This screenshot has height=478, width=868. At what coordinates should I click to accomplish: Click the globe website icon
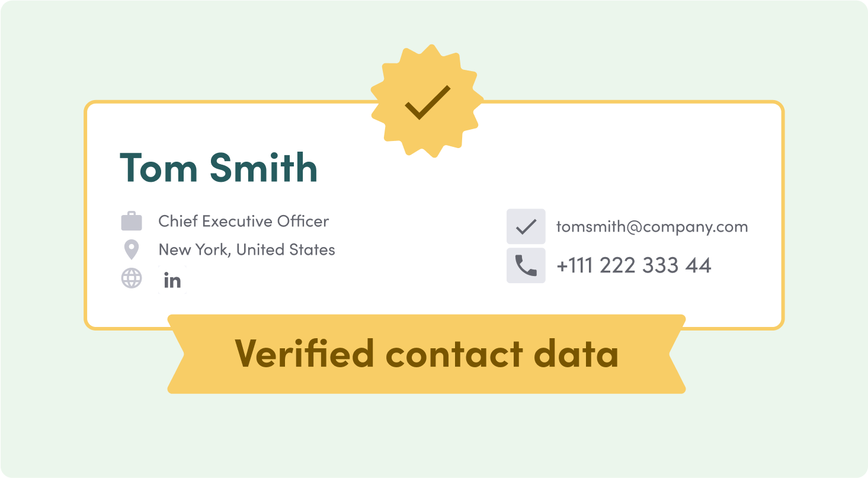pyautogui.click(x=132, y=278)
